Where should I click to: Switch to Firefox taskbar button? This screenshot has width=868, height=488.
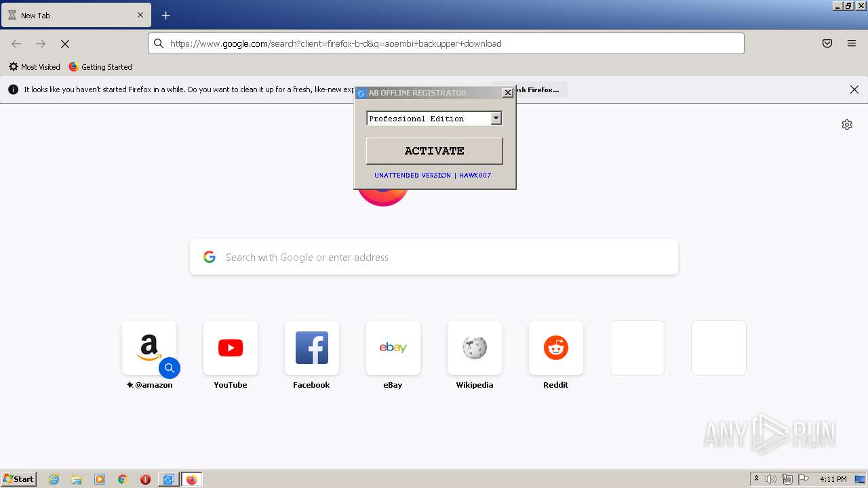(x=191, y=479)
